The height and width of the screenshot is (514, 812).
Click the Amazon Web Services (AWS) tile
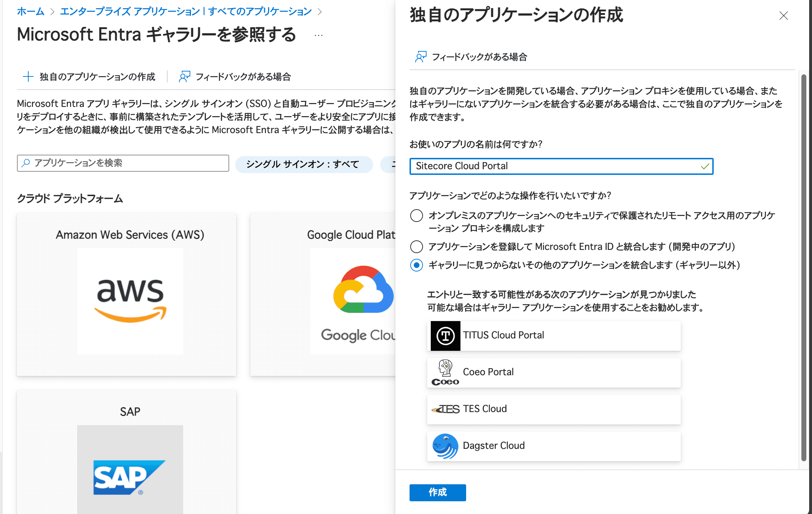point(127,294)
